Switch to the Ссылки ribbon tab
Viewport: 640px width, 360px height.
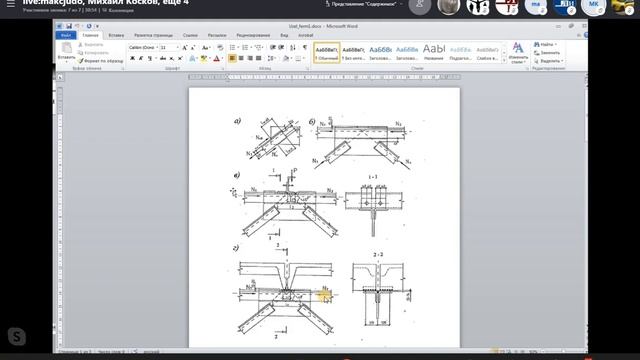point(190,36)
